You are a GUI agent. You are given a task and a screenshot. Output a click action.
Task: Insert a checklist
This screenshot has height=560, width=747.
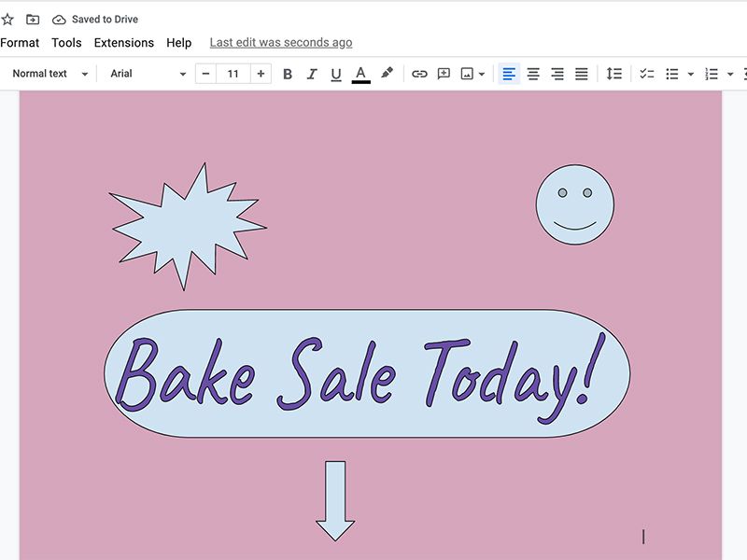[x=646, y=73]
